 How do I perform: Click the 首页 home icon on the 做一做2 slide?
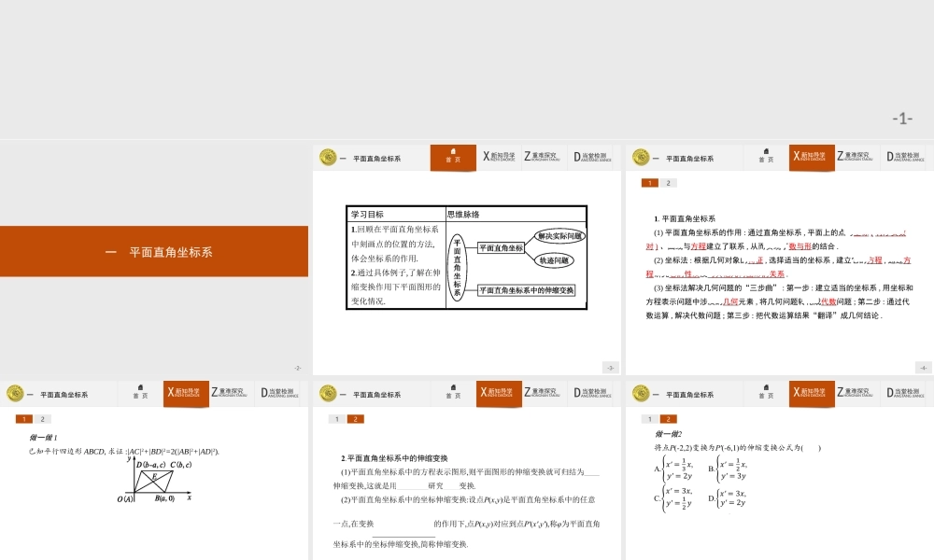(766, 393)
